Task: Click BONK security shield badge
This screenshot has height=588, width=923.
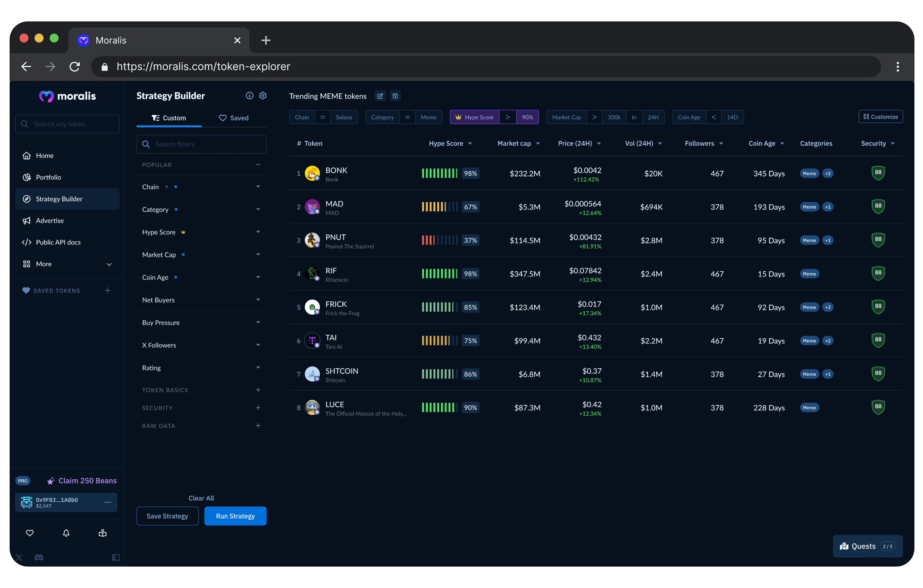Action: point(878,173)
